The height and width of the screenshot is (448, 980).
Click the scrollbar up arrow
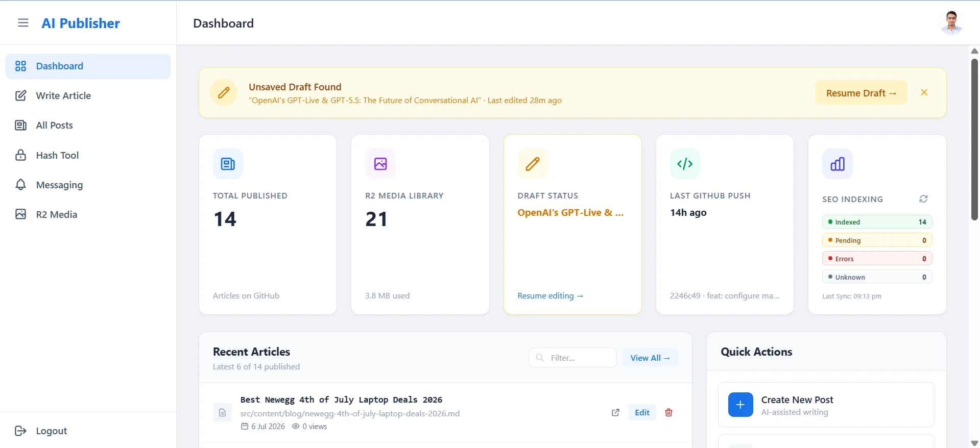(974, 51)
